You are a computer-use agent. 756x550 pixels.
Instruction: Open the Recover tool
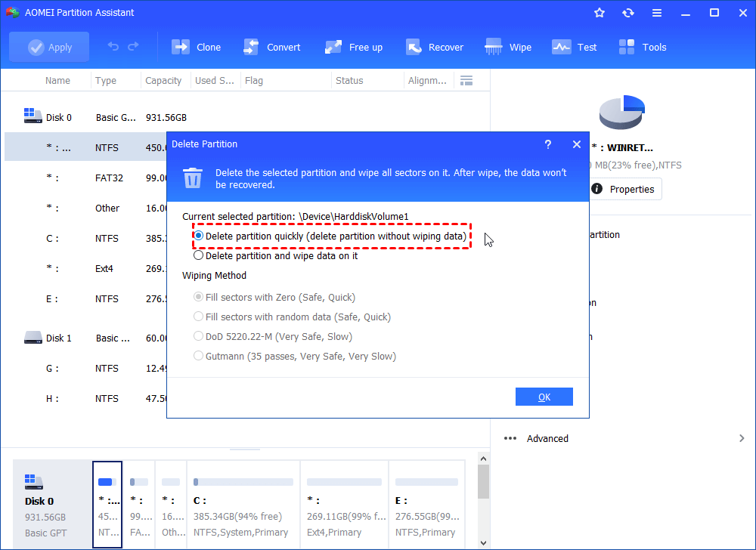click(434, 47)
